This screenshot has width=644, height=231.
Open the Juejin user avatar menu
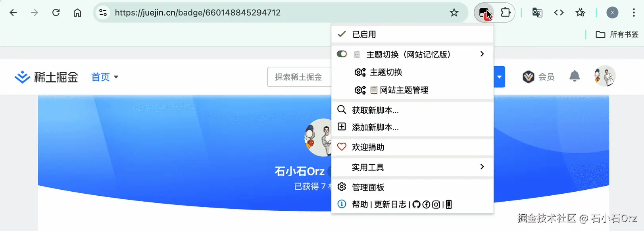tap(604, 76)
